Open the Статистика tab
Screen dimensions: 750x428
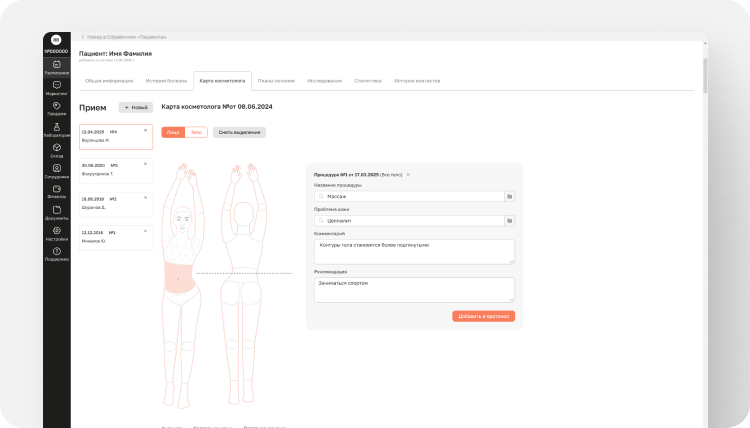[368, 81]
